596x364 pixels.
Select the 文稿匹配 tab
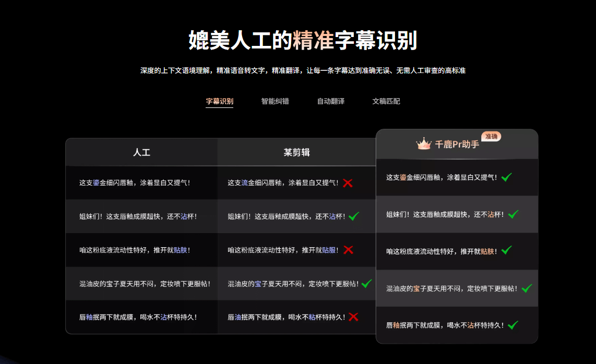tap(386, 101)
